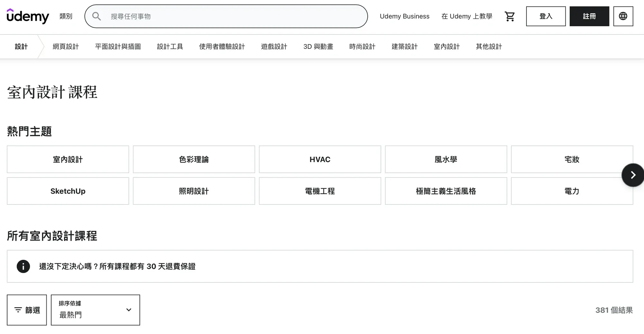Open the language globe selector

(x=623, y=16)
